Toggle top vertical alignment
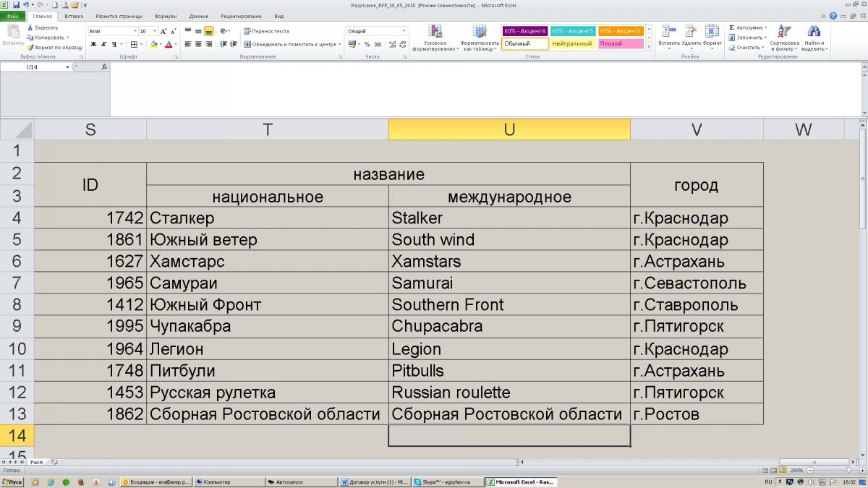Image resolution: width=868 pixels, height=488 pixels. point(188,31)
